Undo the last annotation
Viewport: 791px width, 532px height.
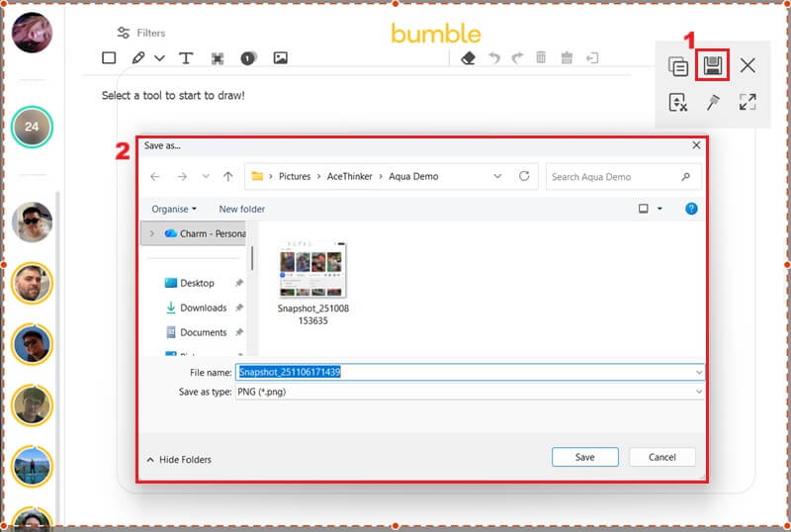[494, 58]
